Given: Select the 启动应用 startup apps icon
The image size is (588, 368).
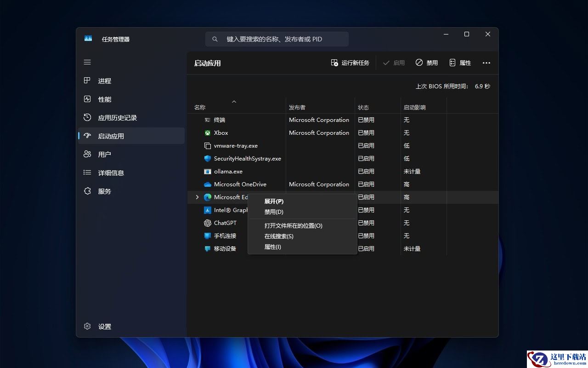Looking at the screenshot, I should [x=87, y=136].
